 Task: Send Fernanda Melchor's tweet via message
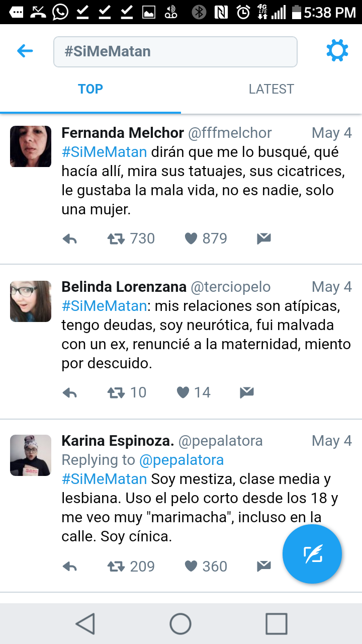pos(264,239)
